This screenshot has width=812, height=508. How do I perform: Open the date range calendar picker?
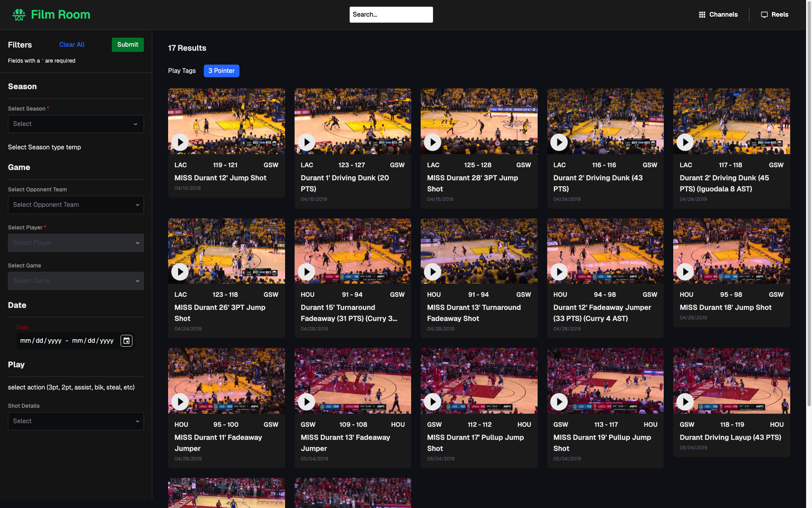click(x=126, y=340)
